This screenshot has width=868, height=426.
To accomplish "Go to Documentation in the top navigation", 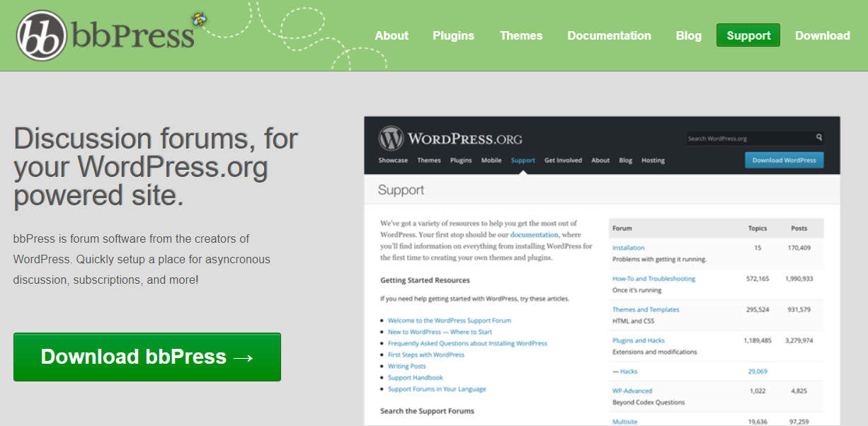I will click(609, 35).
